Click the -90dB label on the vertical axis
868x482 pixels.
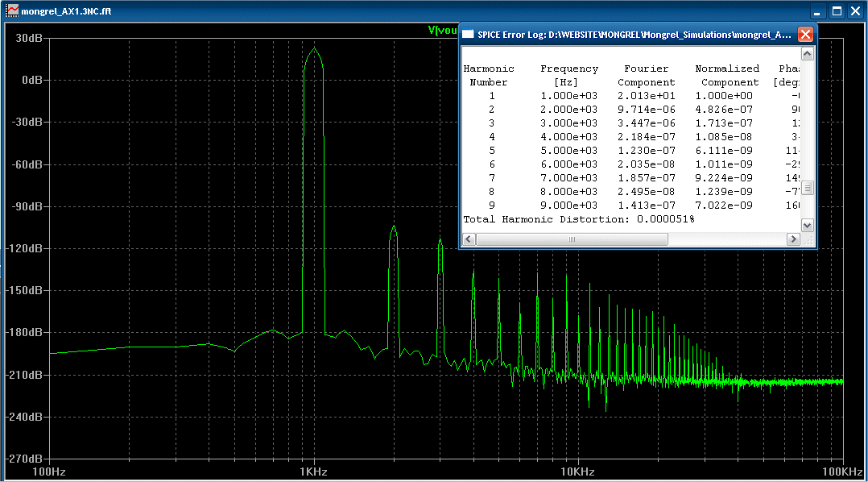point(27,206)
